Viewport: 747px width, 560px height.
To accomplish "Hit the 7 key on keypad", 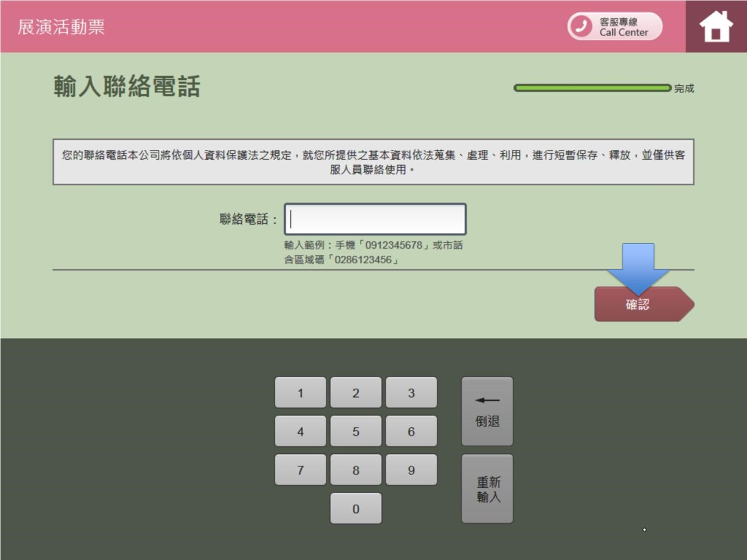I will (300, 470).
